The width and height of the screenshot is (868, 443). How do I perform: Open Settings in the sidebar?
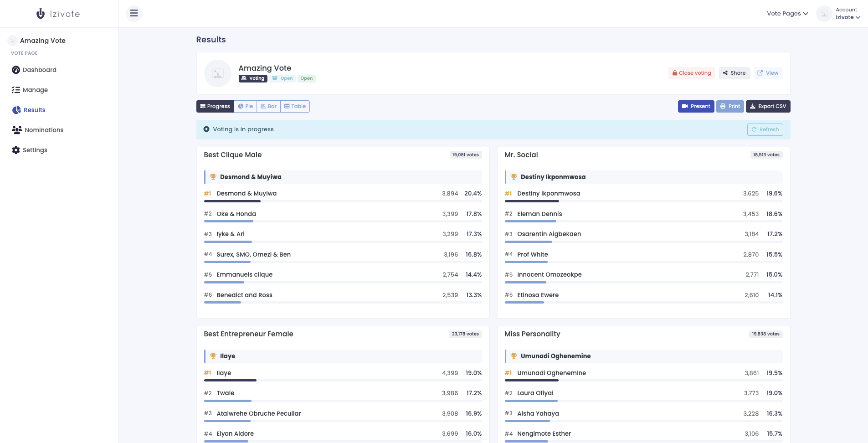(30, 150)
